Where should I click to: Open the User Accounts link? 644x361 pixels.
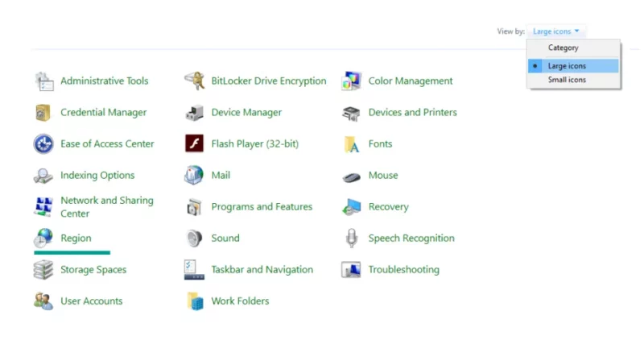tap(91, 301)
